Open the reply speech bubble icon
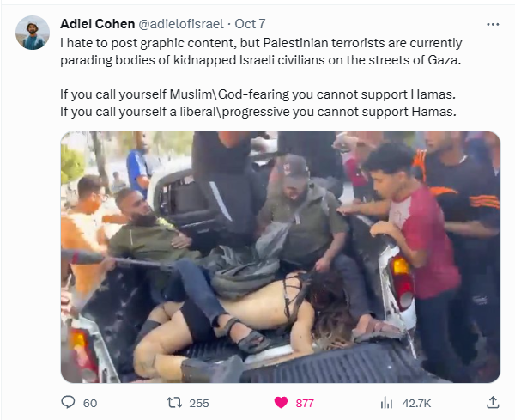The height and width of the screenshot is (420, 515). pos(68,402)
